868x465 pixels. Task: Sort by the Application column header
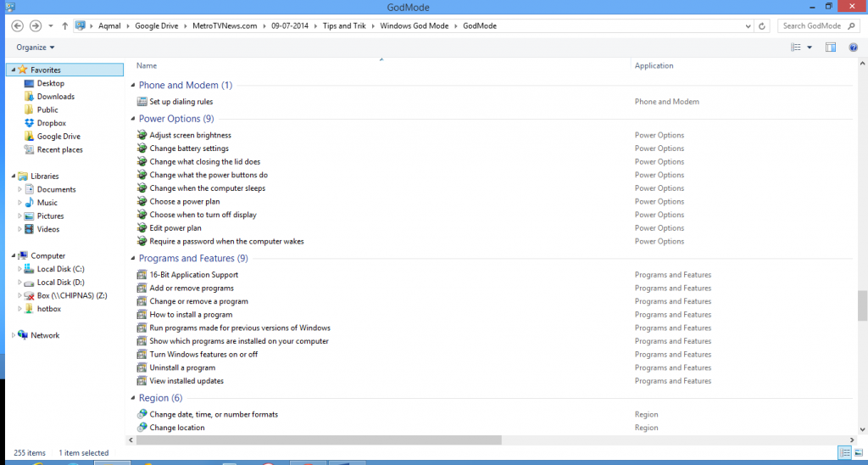(654, 66)
